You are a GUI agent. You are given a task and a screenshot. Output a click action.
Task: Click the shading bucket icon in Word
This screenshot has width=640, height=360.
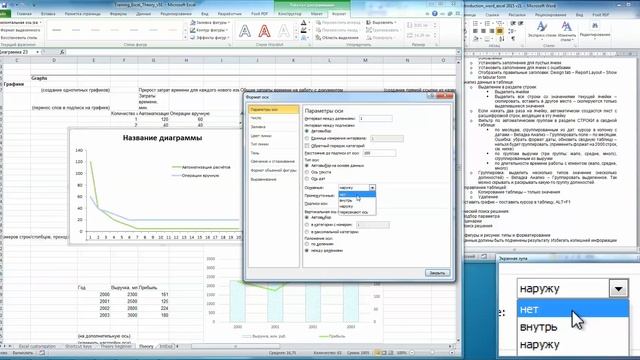(476, 39)
